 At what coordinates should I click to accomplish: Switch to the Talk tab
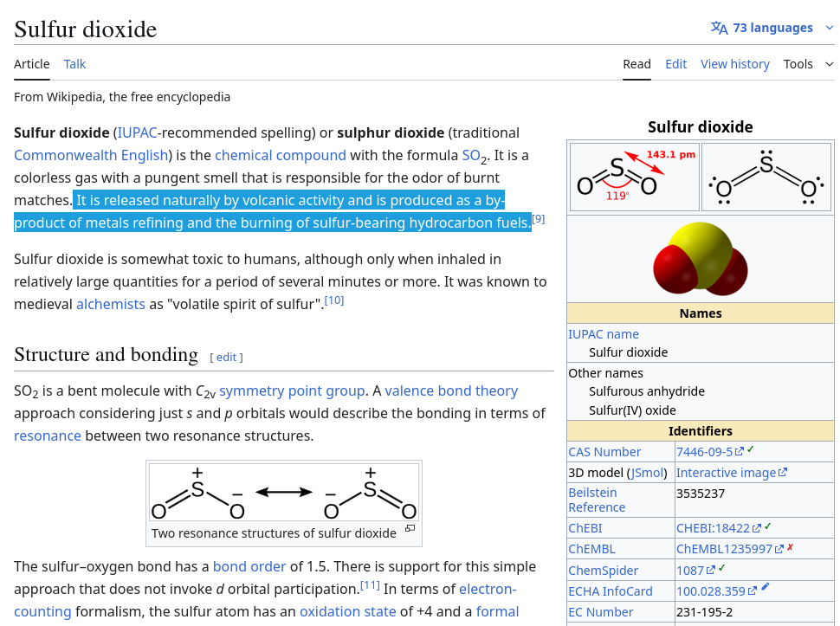[74, 64]
